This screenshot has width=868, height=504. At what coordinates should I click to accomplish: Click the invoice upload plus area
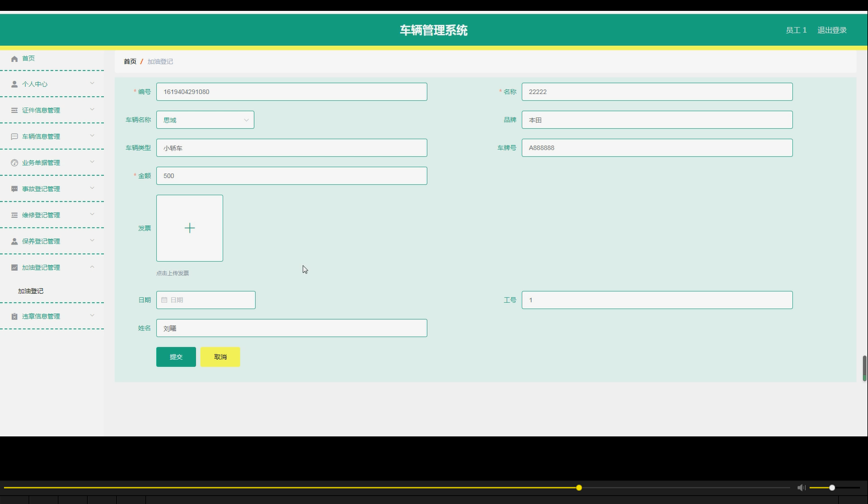click(x=190, y=227)
